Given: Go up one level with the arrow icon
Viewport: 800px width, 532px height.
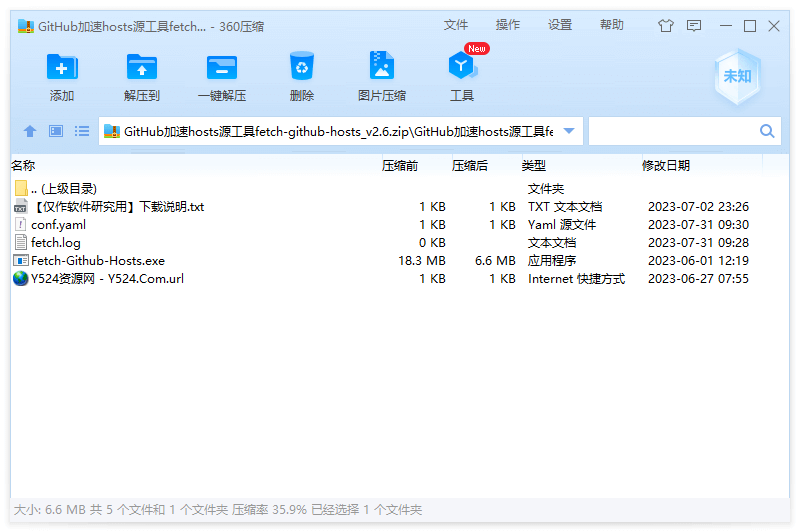Looking at the screenshot, I should 30,131.
